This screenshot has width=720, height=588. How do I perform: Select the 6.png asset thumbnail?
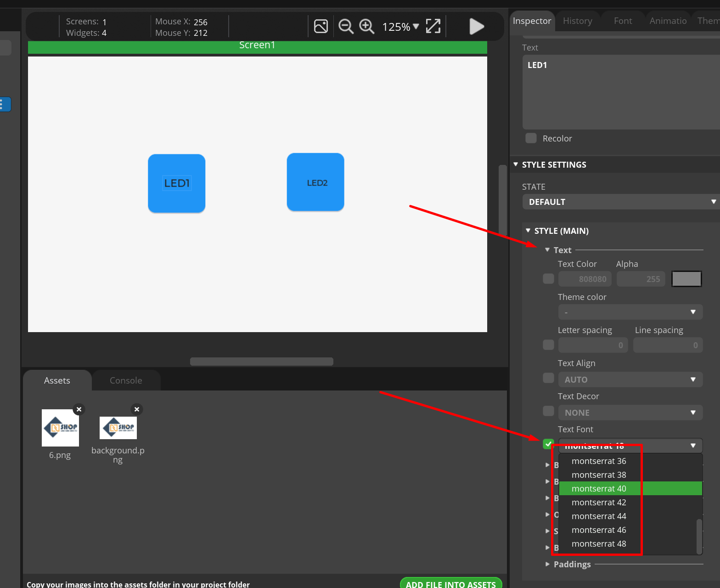[60, 428]
